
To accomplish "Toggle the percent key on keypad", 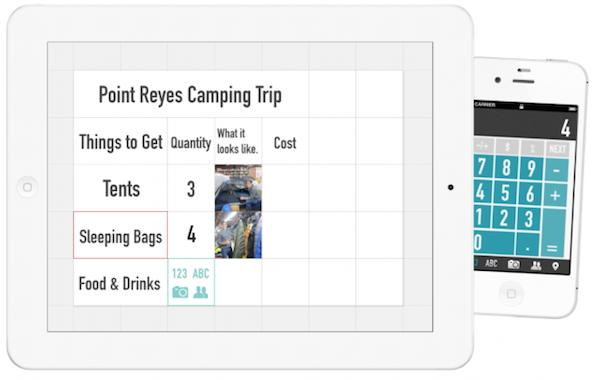I will click(x=532, y=148).
